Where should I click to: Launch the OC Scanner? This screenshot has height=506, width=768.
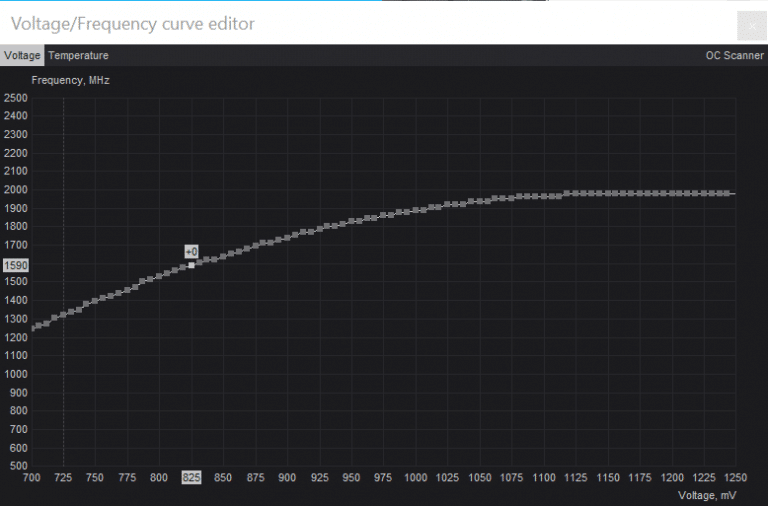[734, 56]
